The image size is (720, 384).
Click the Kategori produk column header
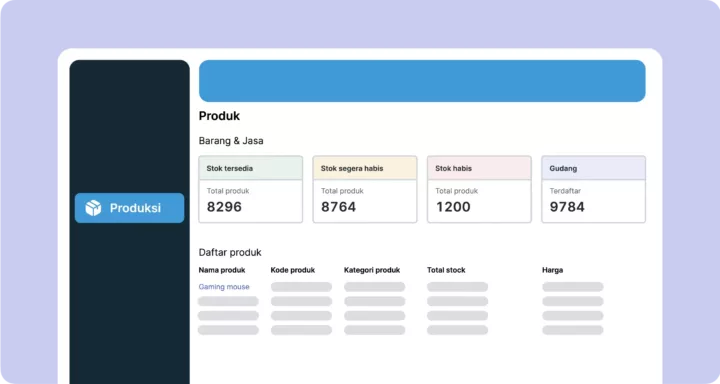pyautogui.click(x=372, y=270)
